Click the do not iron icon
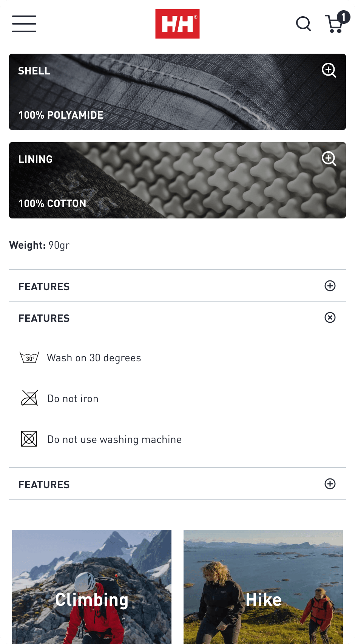The height and width of the screenshot is (644, 355). point(29,398)
